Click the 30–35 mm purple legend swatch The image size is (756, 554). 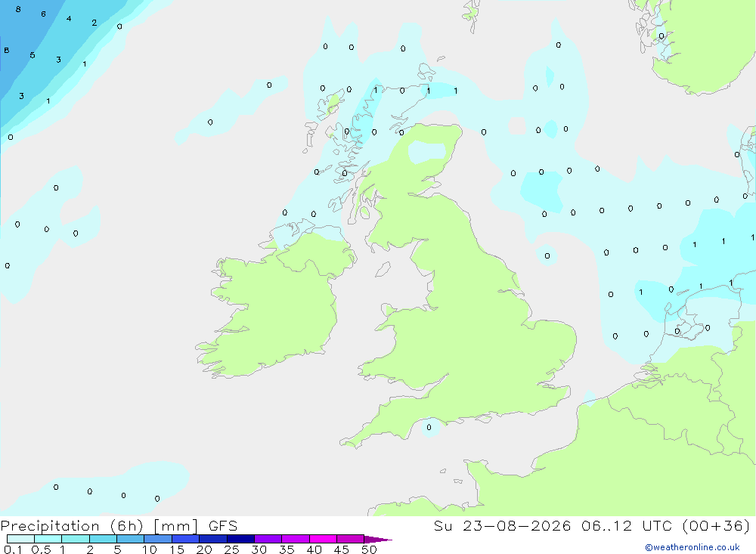click(268, 539)
